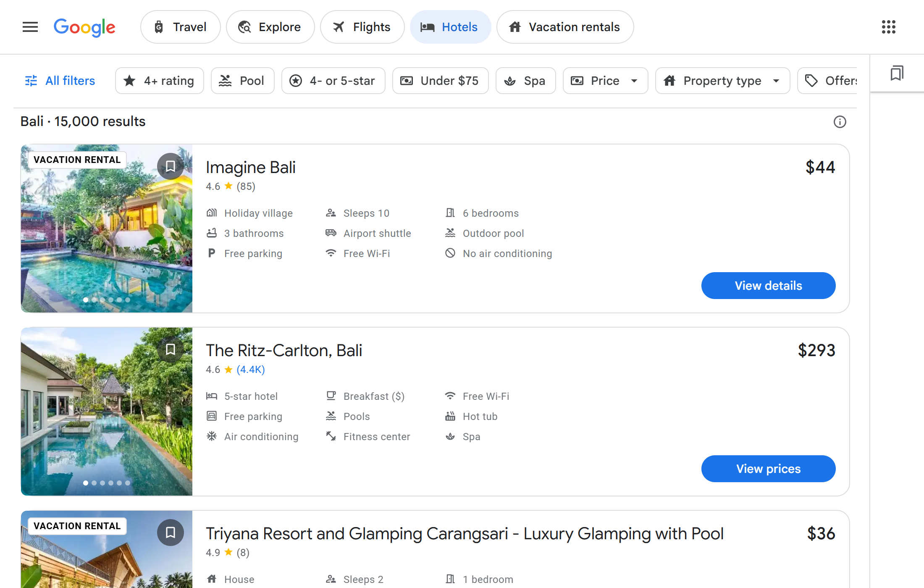The height and width of the screenshot is (588, 924).
Task: Save Triyana Resort with bookmark icon
Action: click(x=170, y=533)
